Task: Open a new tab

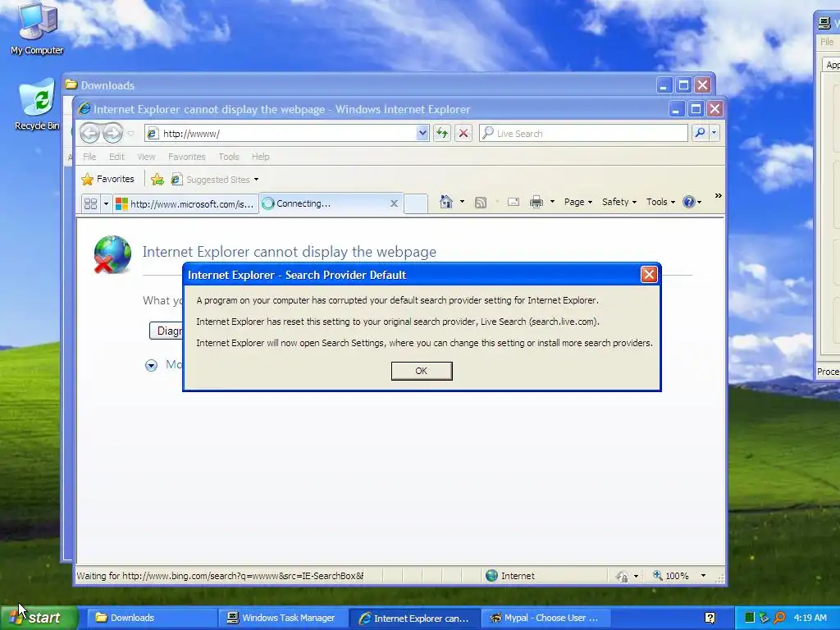Action: [x=416, y=203]
